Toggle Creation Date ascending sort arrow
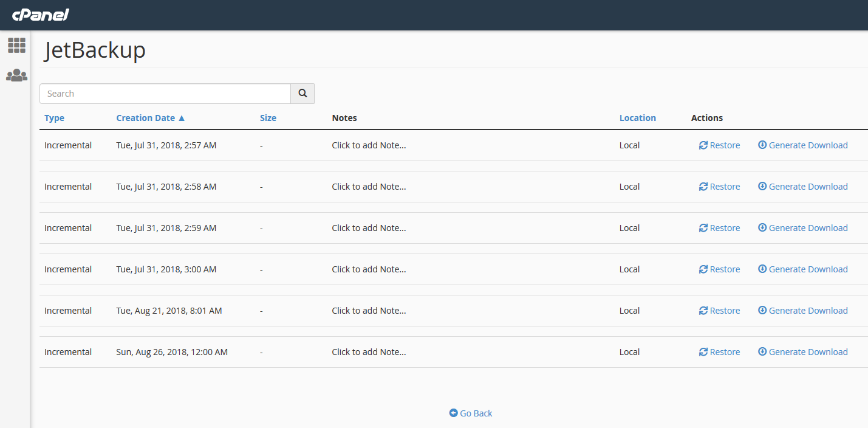Viewport: 868px width, 428px height. coord(181,118)
